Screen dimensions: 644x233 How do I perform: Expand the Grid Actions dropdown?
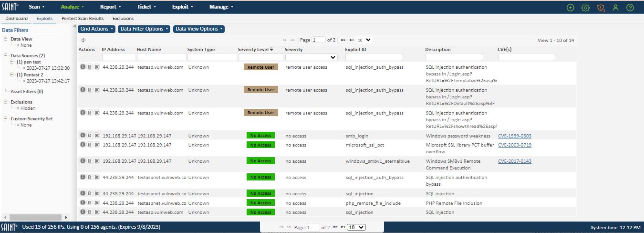(97, 29)
